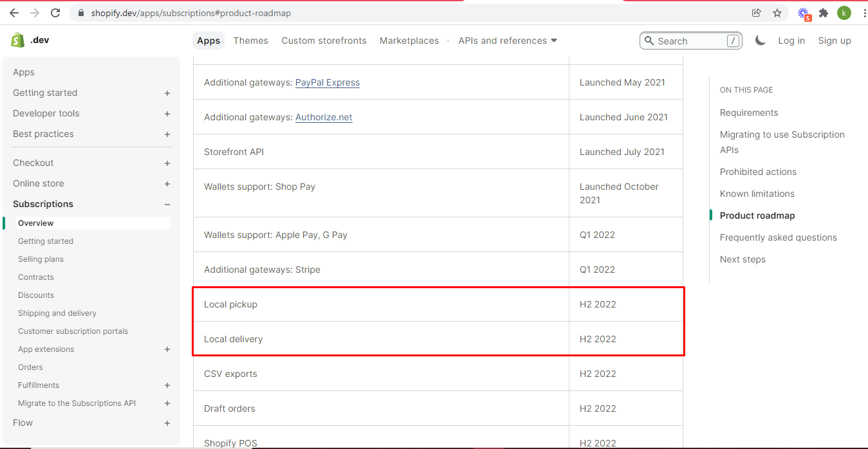Image resolution: width=868 pixels, height=449 pixels.
Task: Toggle dark mode moon icon
Action: [x=760, y=41]
